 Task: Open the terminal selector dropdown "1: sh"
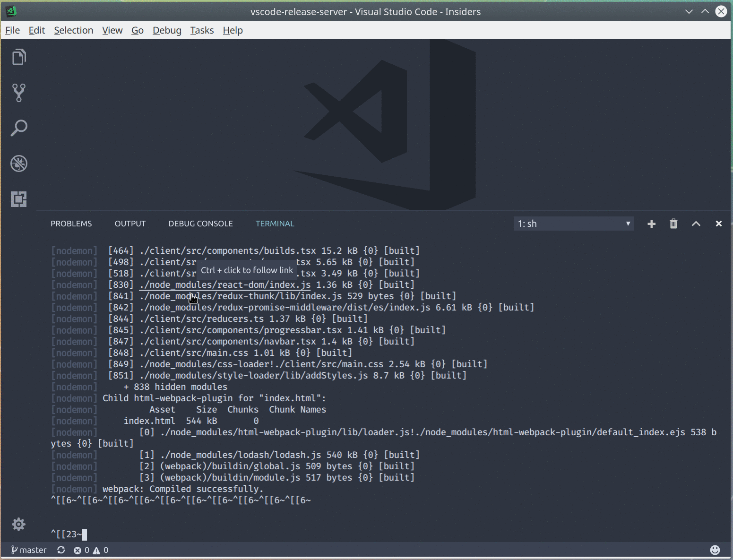click(574, 224)
